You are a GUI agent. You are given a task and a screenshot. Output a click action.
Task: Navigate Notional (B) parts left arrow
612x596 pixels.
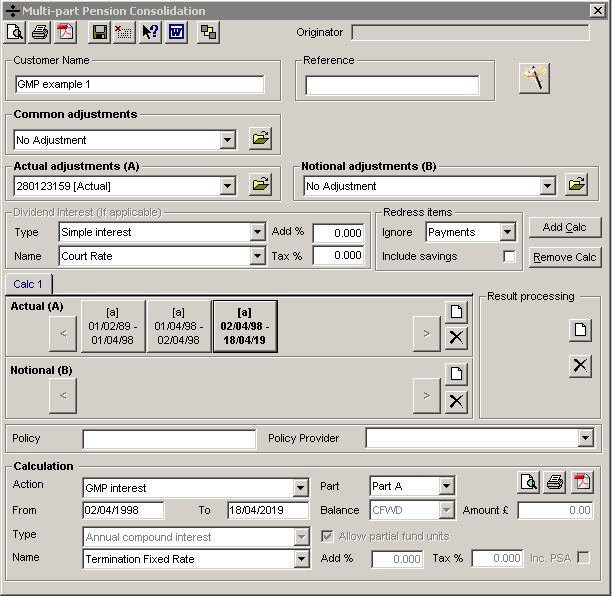(63, 396)
